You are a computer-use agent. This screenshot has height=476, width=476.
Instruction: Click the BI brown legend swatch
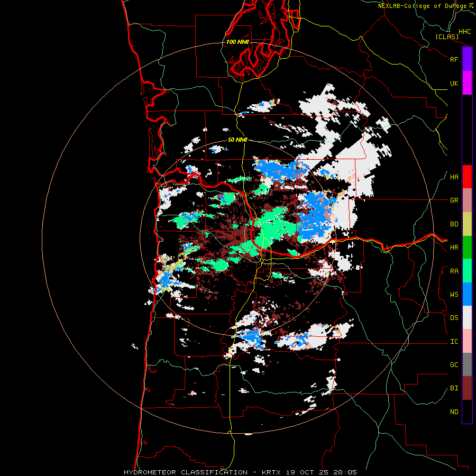[467, 388]
